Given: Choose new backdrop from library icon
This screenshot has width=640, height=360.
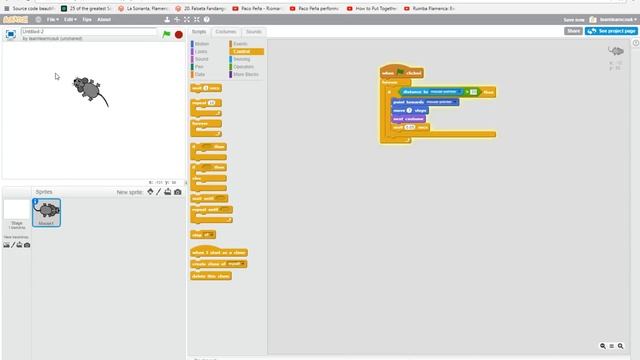Looking at the screenshot, I should 7,245.
